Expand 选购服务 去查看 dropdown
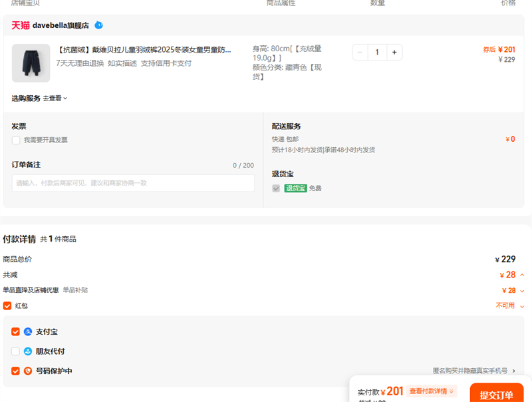Viewport: 532px width, 402px height. pos(55,99)
